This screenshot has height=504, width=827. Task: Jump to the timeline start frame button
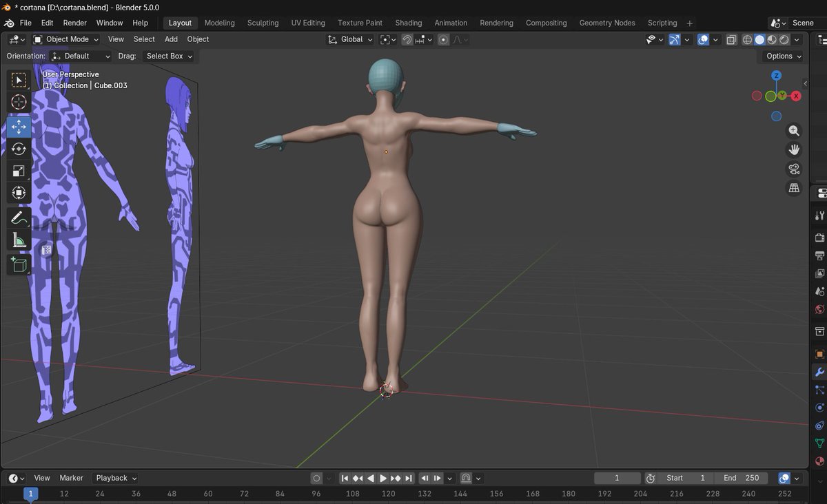pos(345,478)
